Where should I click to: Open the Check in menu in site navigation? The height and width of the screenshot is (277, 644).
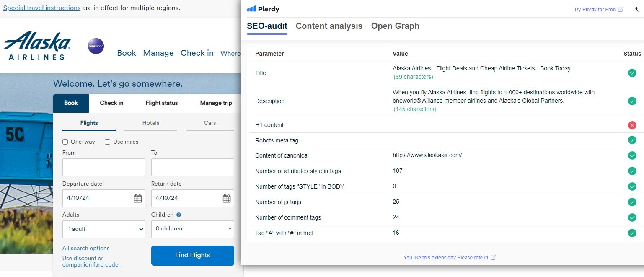click(x=197, y=53)
